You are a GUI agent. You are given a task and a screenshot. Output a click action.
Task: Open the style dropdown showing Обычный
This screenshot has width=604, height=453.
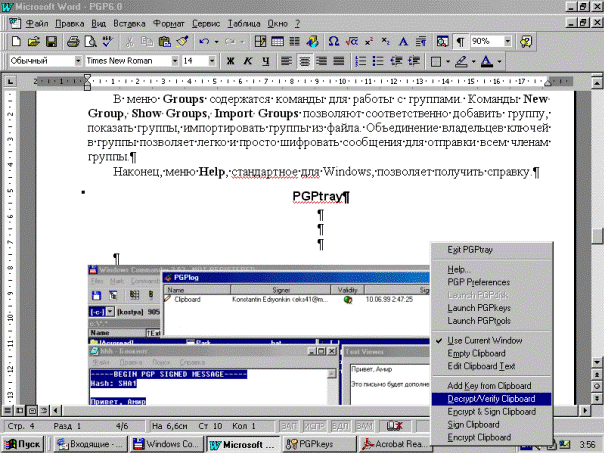pyautogui.click(x=77, y=61)
